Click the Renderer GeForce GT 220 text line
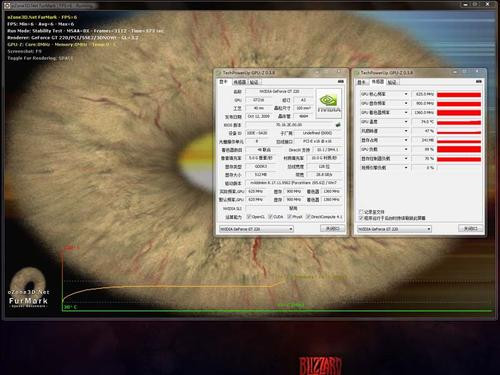 pyautogui.click(x=73, y=38)
